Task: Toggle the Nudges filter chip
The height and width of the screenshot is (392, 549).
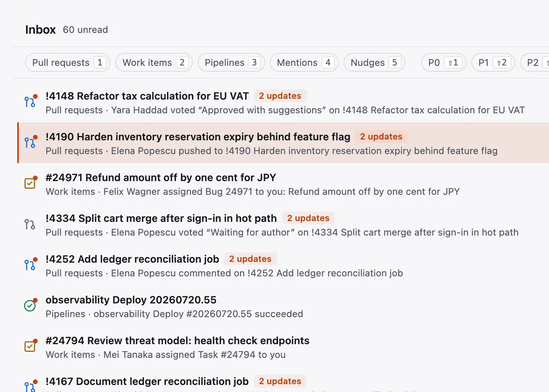Action: pos(374,63)
